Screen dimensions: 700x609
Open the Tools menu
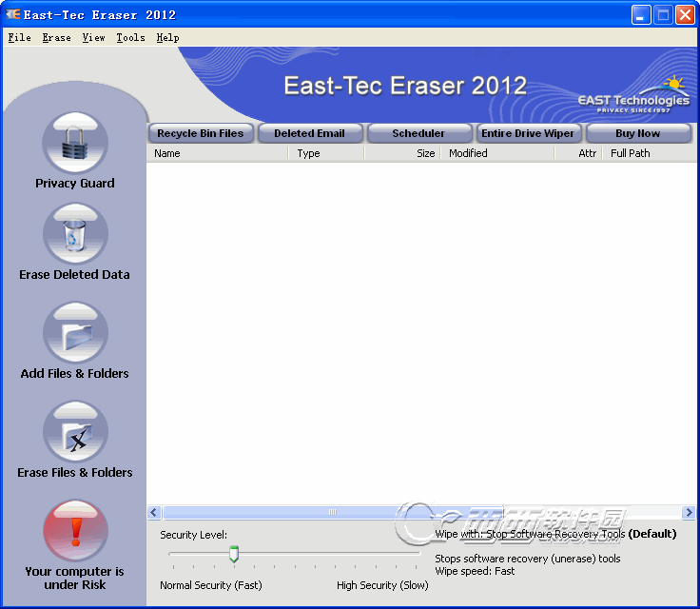coord(131,37)
